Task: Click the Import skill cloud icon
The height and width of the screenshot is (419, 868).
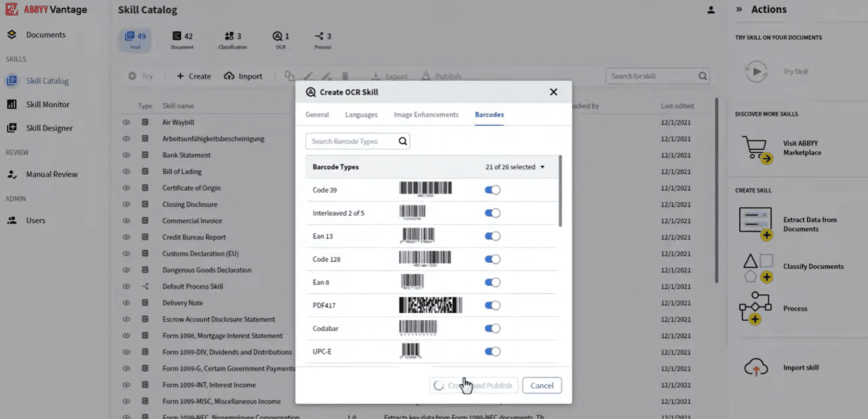Action: [x=756, y=367]
